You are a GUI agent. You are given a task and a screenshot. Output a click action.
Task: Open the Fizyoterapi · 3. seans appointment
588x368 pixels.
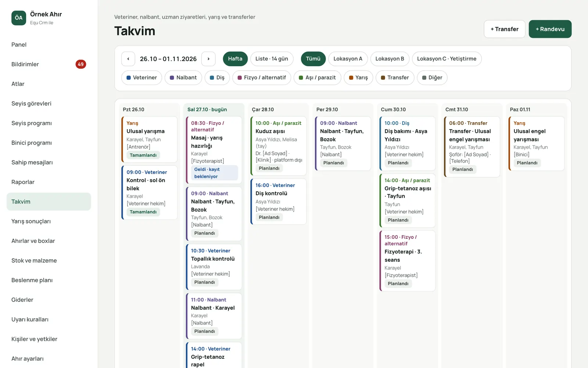click(x=408, y=261)
